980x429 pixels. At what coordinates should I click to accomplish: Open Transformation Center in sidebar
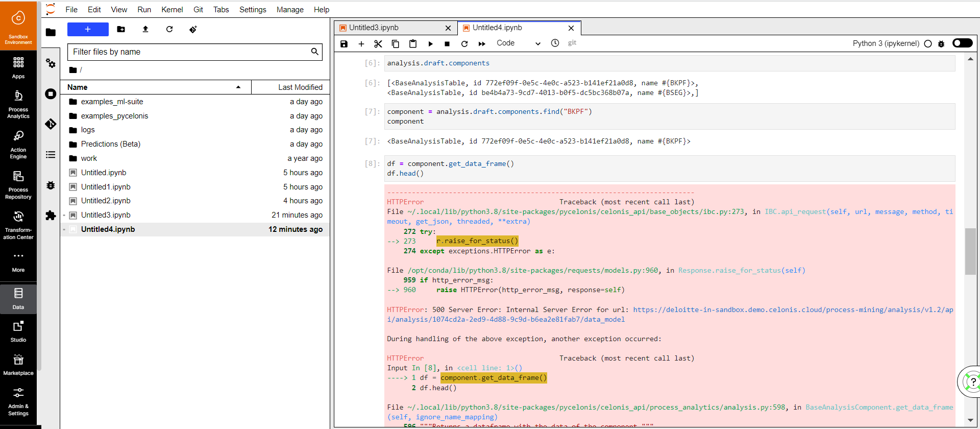tap(18, 225)
